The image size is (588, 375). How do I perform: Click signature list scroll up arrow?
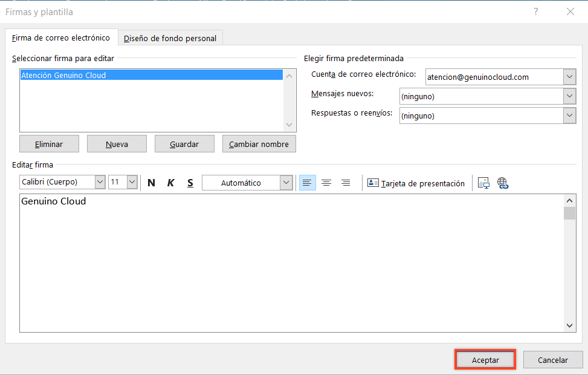pos(289,76)
